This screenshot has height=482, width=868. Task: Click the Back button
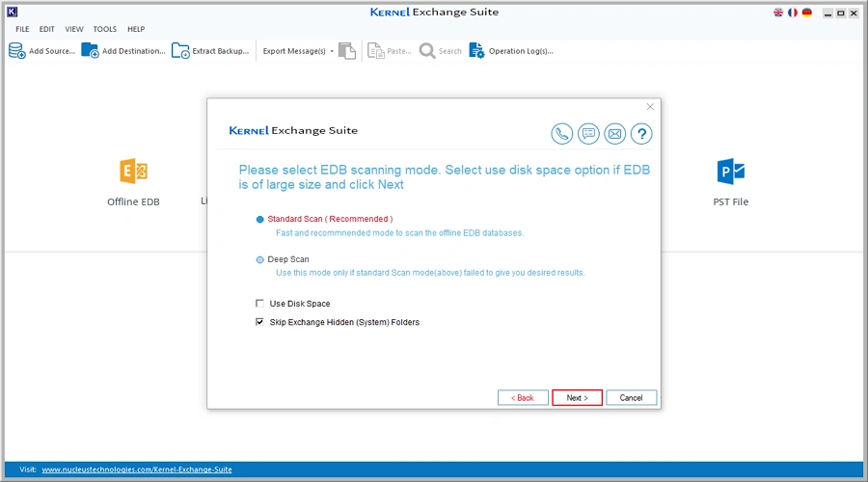click(523, 398)
